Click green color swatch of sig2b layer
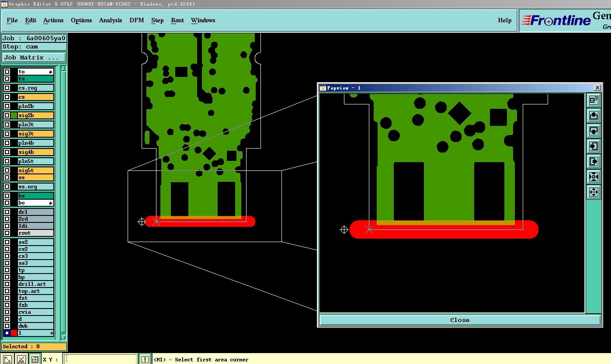Viewport: 611px width, 364px height. (14, 115)
